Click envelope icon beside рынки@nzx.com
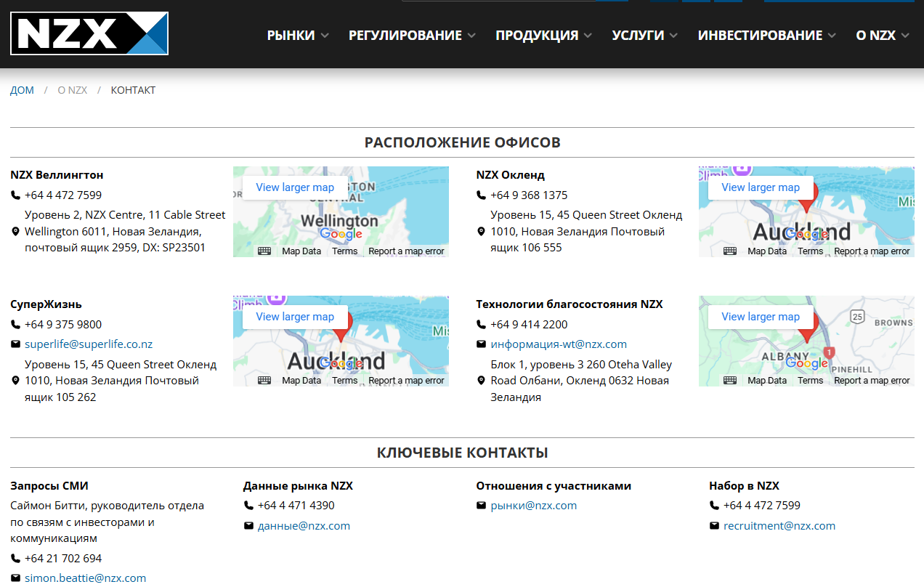Image resolution: width=924 pixels, height=587 pixels. [x=481, y=506]
